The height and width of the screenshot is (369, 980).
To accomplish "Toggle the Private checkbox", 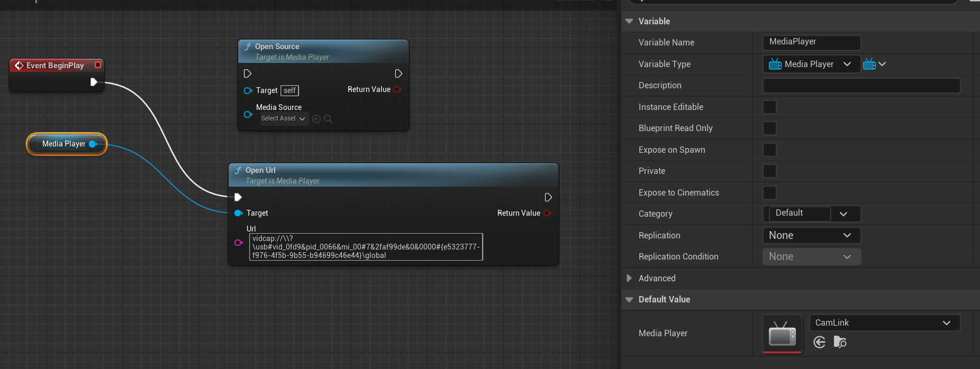I will point(769,171).
